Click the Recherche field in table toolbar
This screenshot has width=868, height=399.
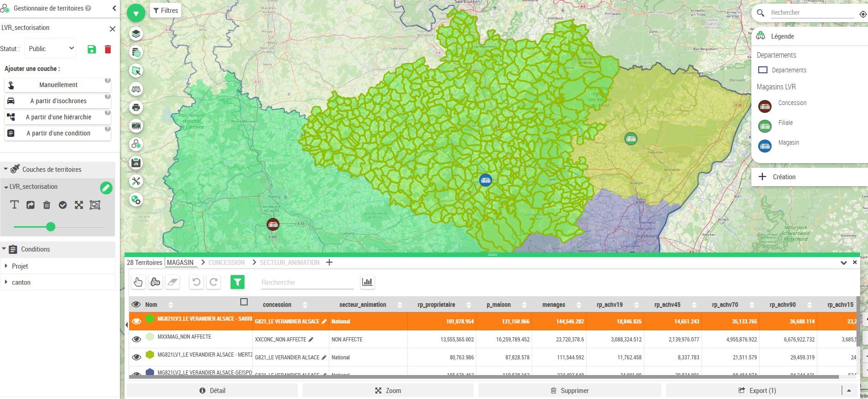[x=307, y=282]
